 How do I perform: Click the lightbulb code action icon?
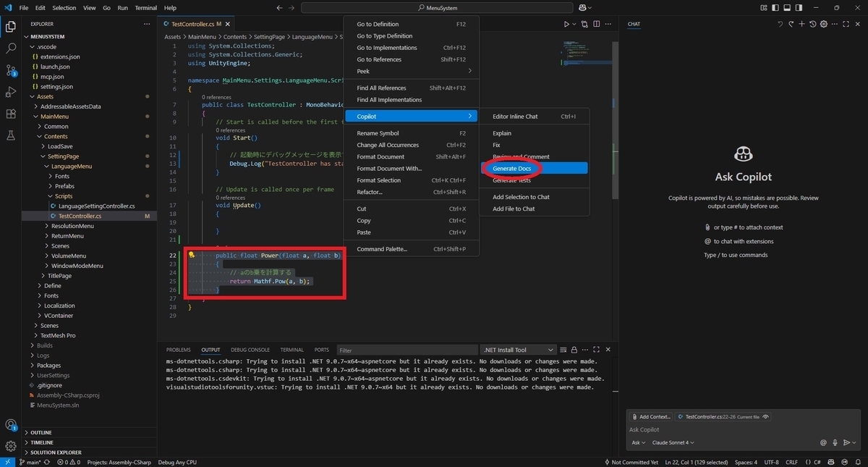192,255
